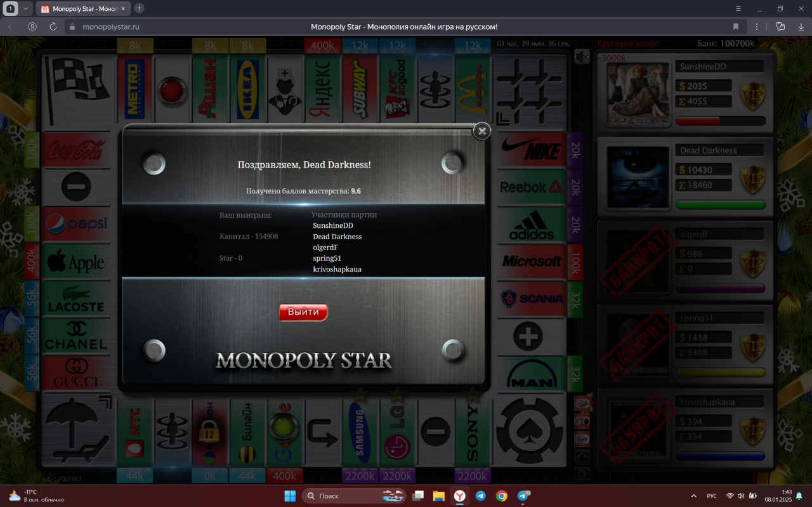
Task: Click the Scania board cell
Action: click(x=532, y=299)
